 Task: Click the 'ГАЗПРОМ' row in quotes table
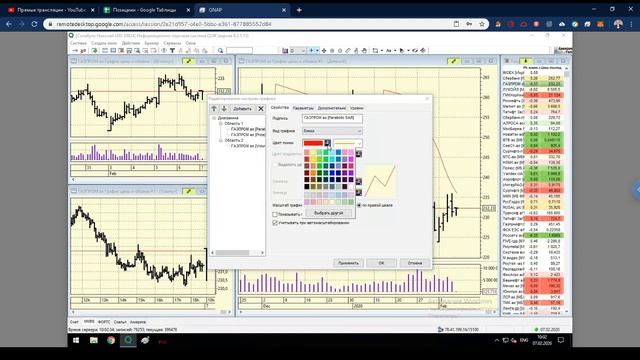pyautogui.click(x=533, y=84)
